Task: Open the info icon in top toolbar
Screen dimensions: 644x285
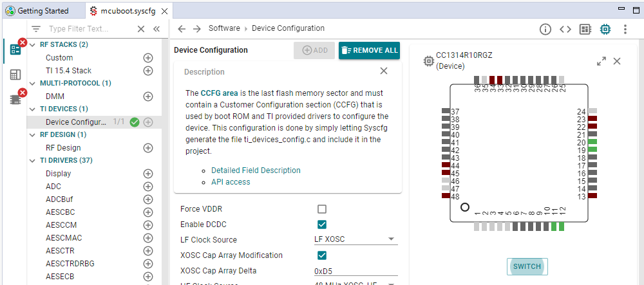Action: [x=545, y=29]
